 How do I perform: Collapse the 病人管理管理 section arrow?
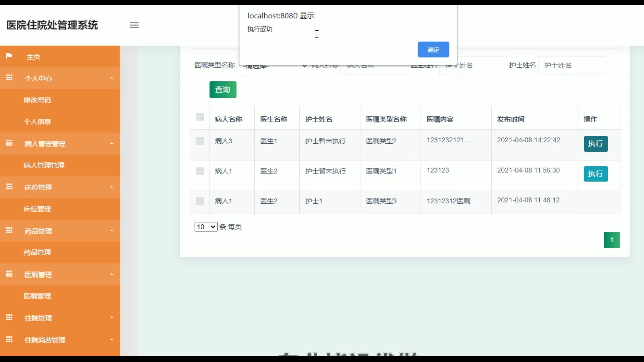112,143
